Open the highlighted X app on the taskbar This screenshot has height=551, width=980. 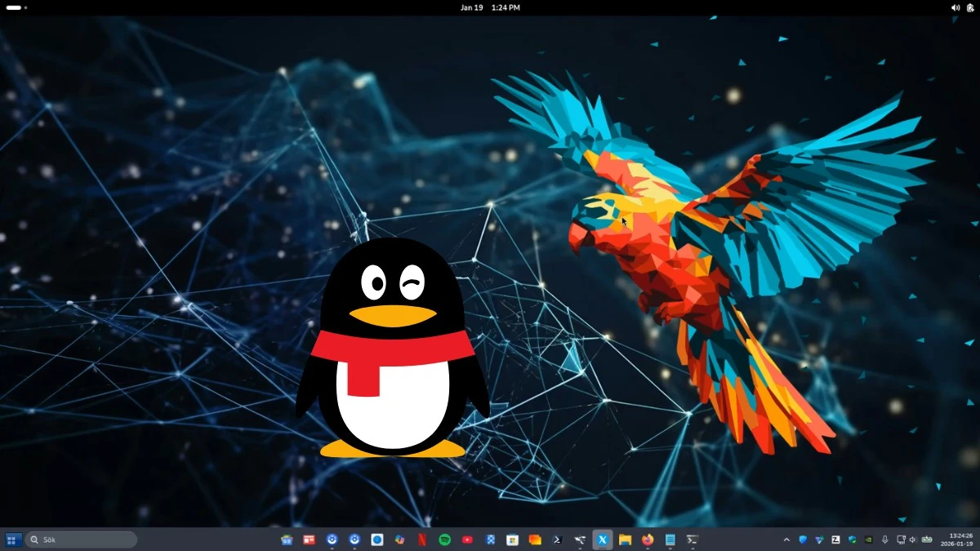(x=602, y=540)
